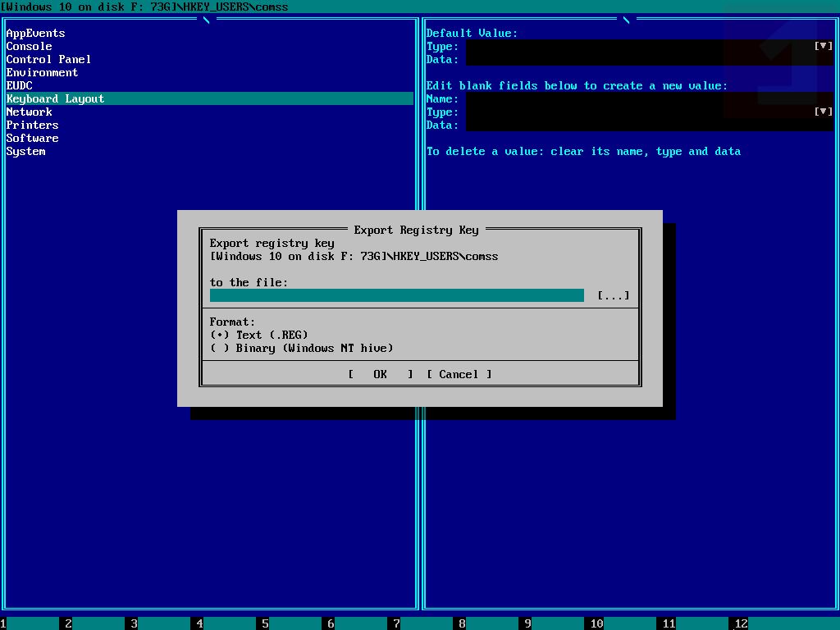Focus the new value Name field
This screenshot has height=630, width=840.
[650, 98]
